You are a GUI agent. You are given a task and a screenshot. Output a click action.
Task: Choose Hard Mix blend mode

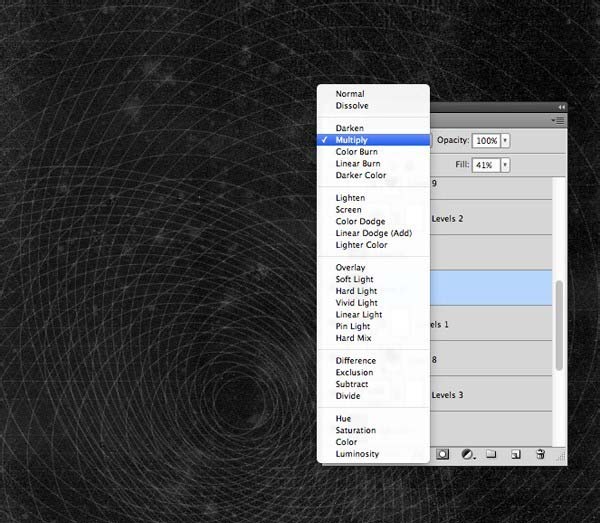tap(373, 338)
